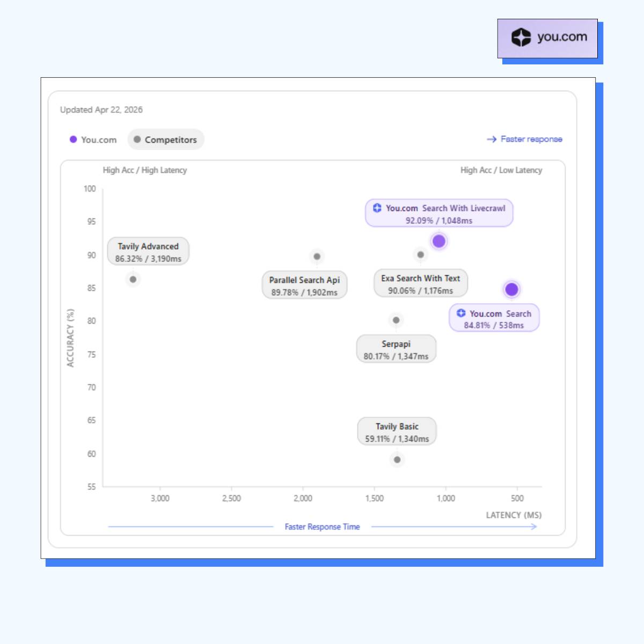
Task: Click the Faster response arrow icon
Action: (x=492, y=139)
